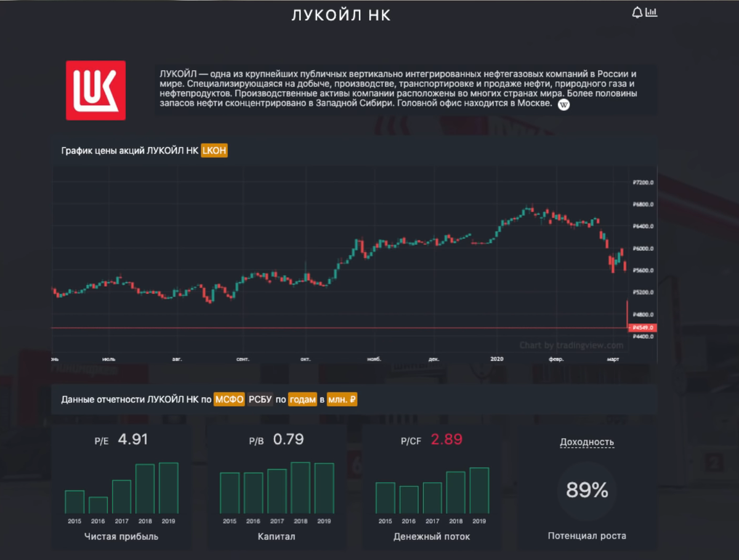Select the 2018 bar in Капитал chart
The height and width of the screenshot is (560, 739).
301,488
